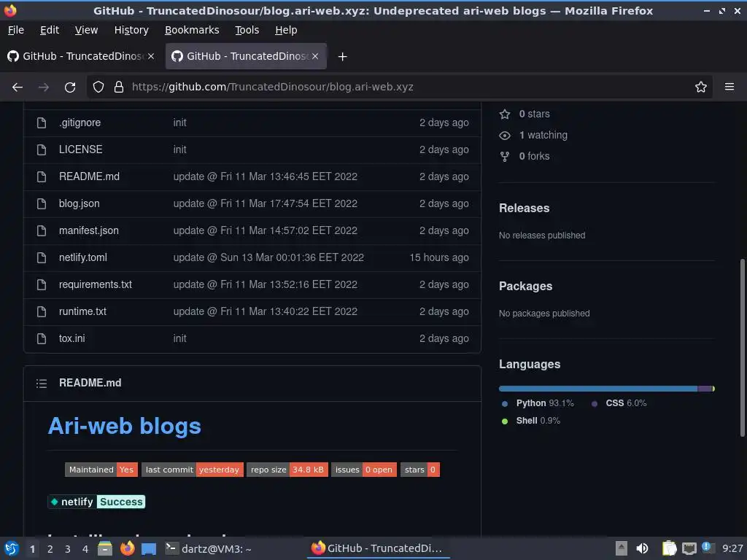Click the Python segment of the languages bar
747x560 pixels.
[598, 389]
